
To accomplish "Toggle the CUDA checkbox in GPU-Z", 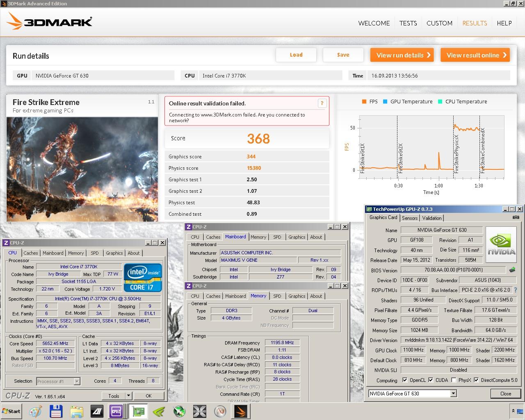I will [431, 380].
